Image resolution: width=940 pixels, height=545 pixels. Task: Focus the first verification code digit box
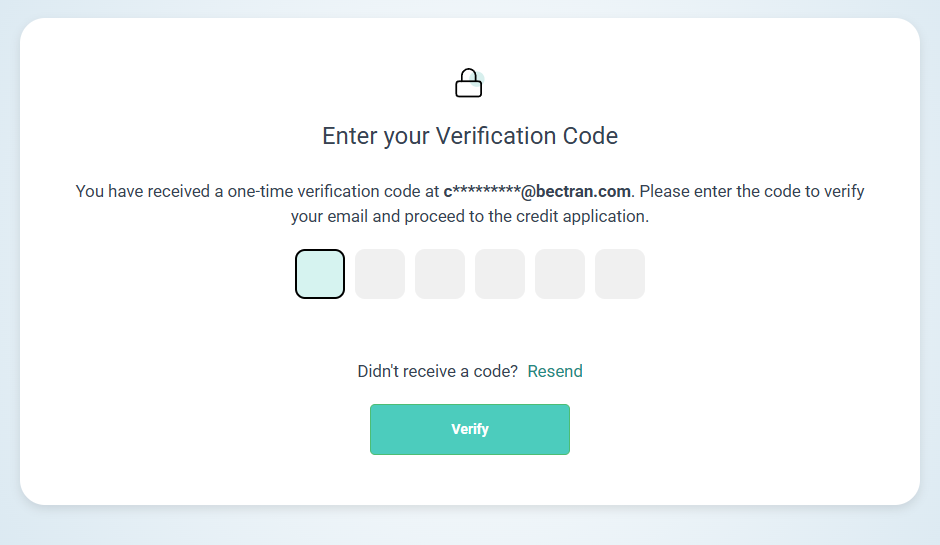click(320, 274)
